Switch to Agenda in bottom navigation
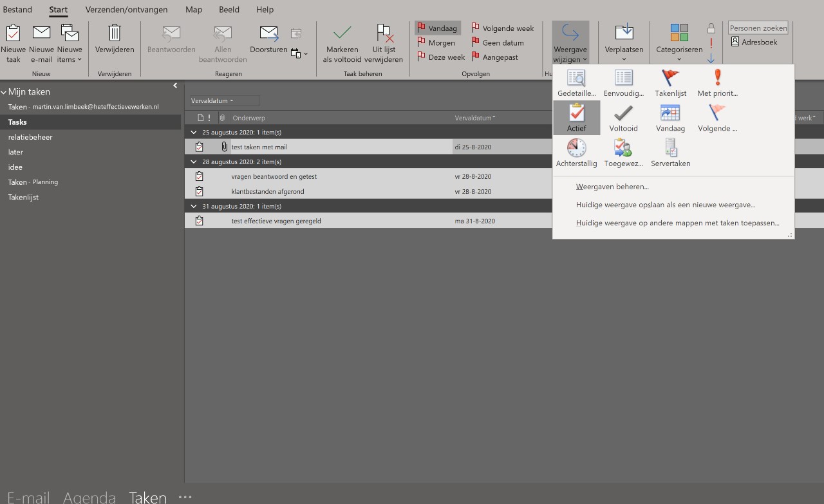This screenshot has width=824, height=504. coord(89,497)
